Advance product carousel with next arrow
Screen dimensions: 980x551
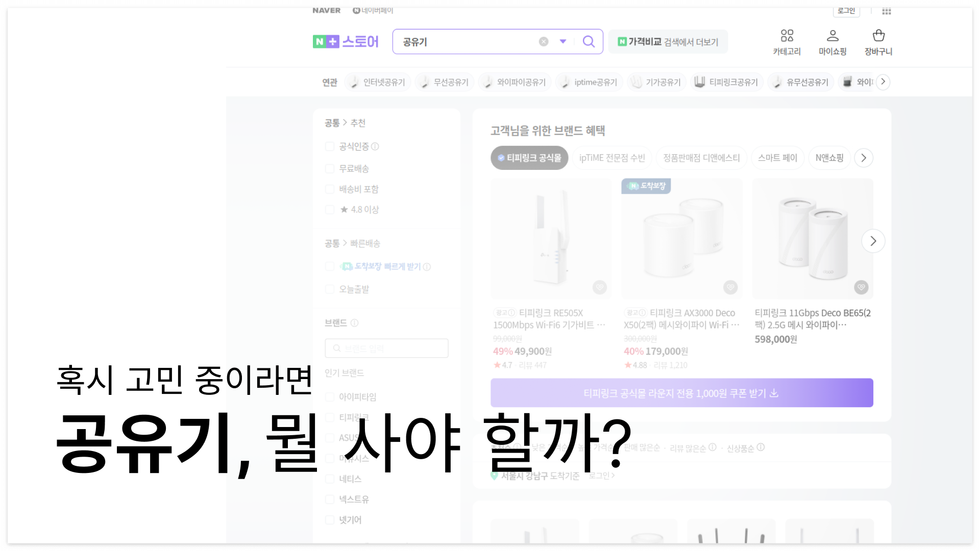tap(873, 241)
